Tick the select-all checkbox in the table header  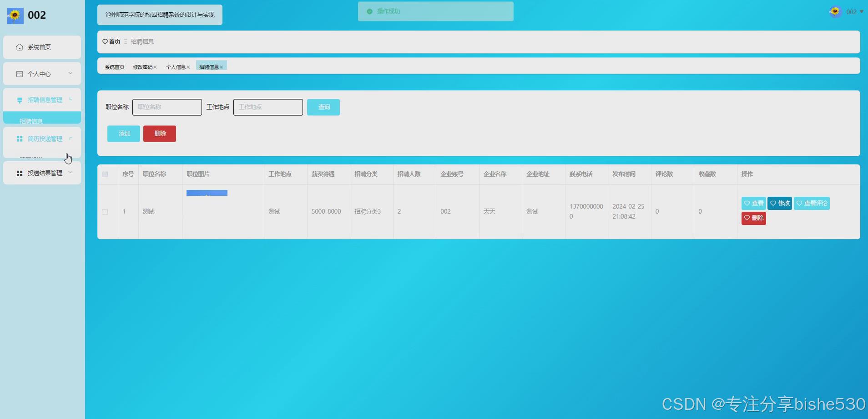pyautogui.click(x=105, y=174)
